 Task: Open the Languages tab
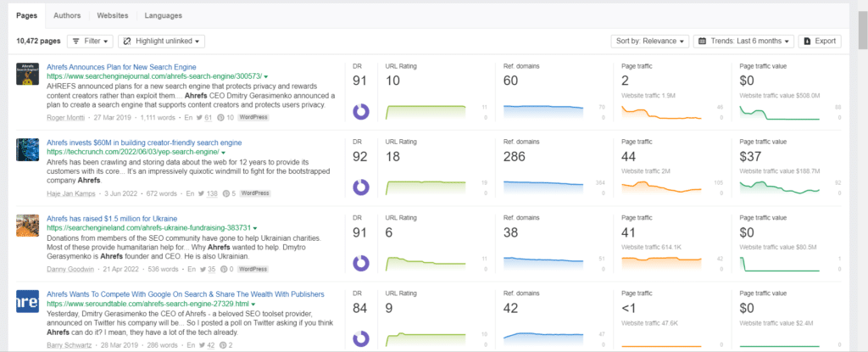164,15
